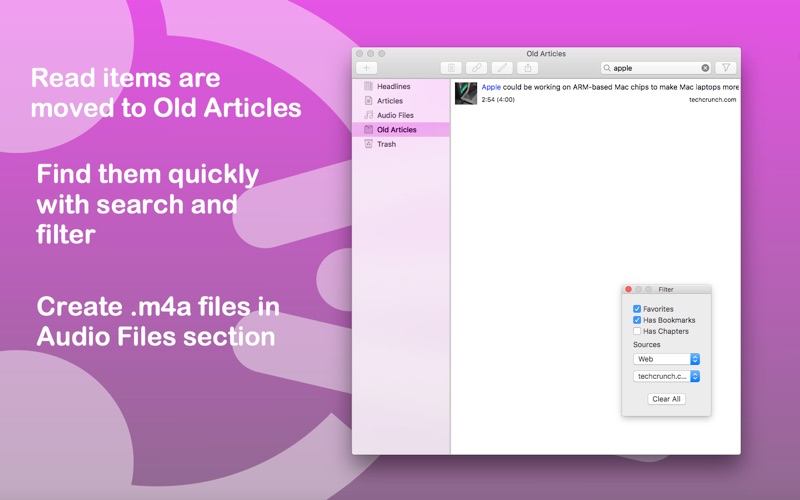800x500 pixels.
Task: Uncheck the Has Bookmarks checkbox
Action: [637, 320]
